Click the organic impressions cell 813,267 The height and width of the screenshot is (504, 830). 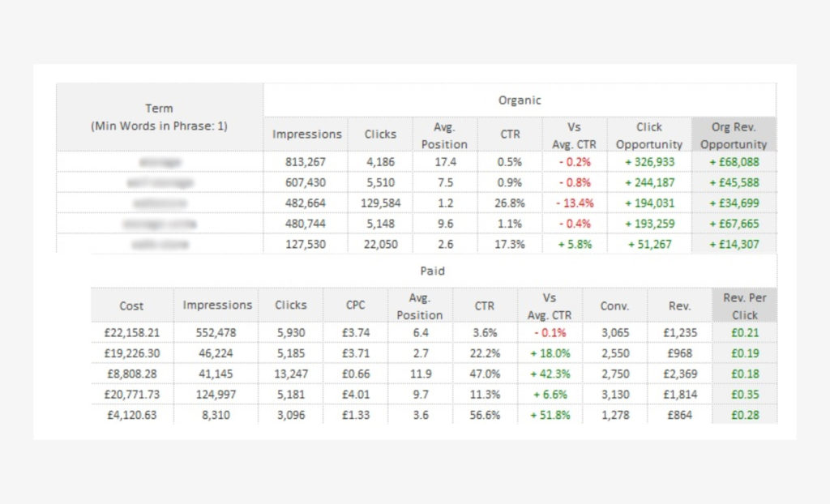point(306,162)
